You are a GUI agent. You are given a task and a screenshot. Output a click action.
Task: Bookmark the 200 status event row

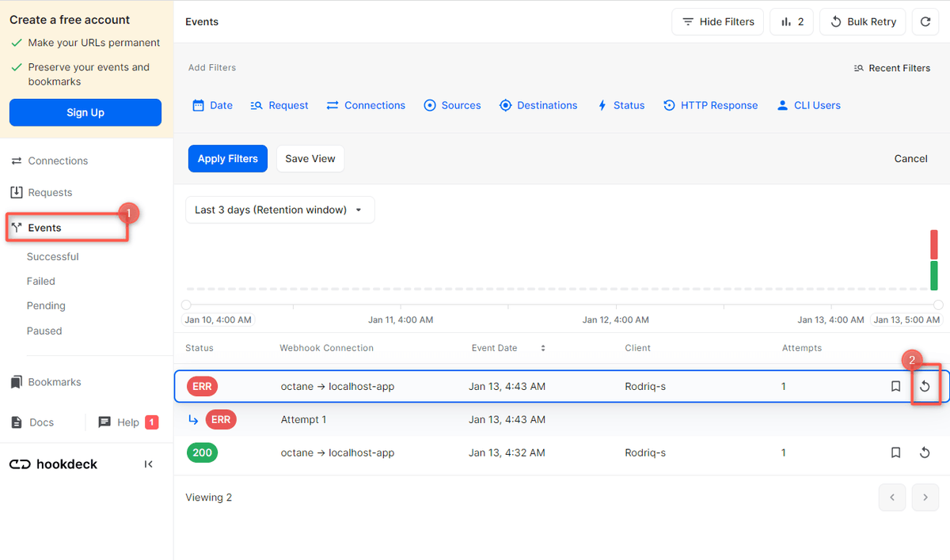tap(895, 453)
